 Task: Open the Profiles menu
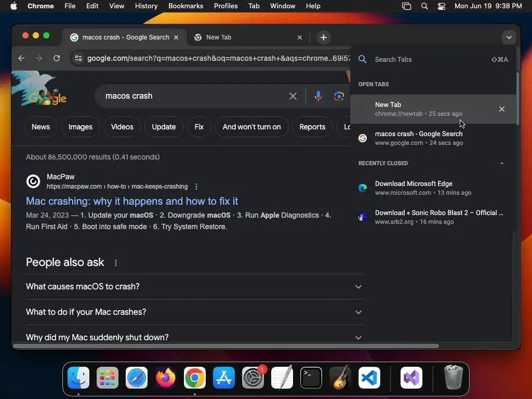[x=225, y=6]
